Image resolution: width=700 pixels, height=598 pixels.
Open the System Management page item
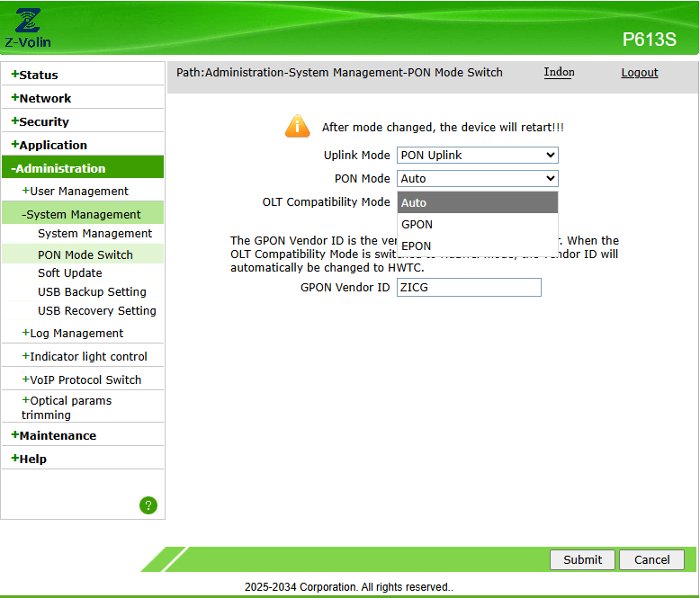click(x=94, y=234)
